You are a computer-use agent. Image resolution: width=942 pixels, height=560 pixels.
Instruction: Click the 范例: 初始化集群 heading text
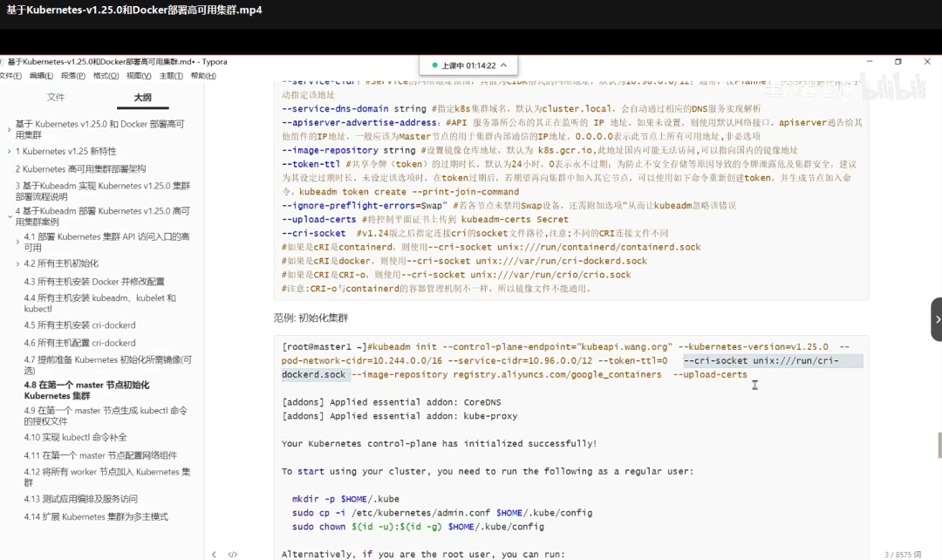311,318
